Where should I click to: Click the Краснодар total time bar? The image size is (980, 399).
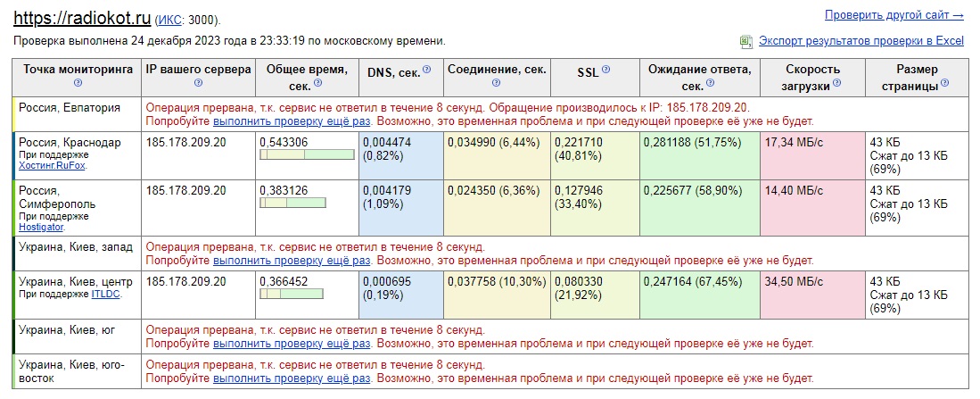point(306,155)
